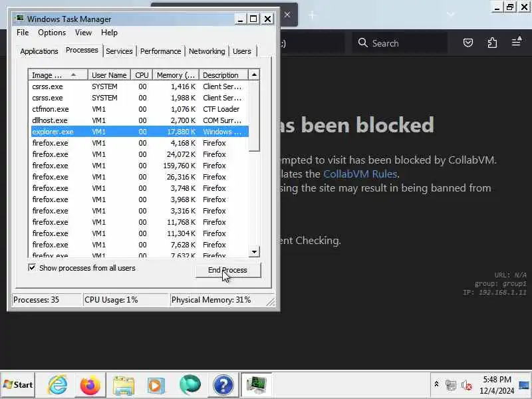
Task: Show hidden tray icons arrow
Action: point(436,384)
